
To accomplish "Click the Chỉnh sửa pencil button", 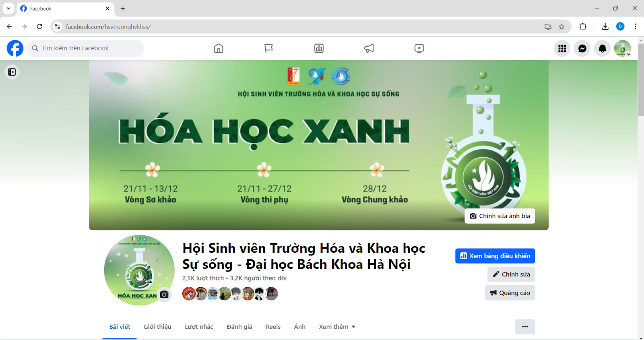I will pos(511,274).
